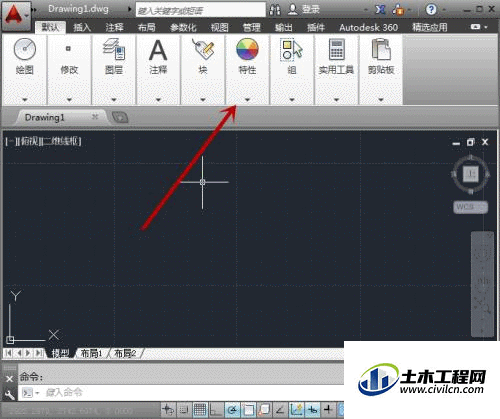Viewport: 500px width, 419px height.
Task: Open the 实用工具 calculator panel
Action: click(x=336, y=70)
